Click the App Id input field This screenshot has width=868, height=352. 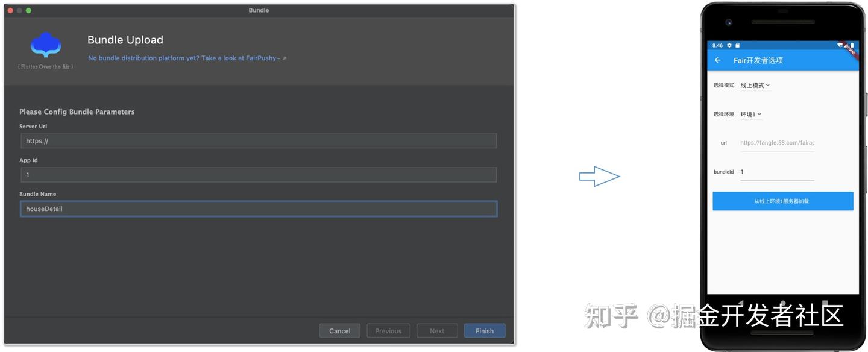coord(258,174)
